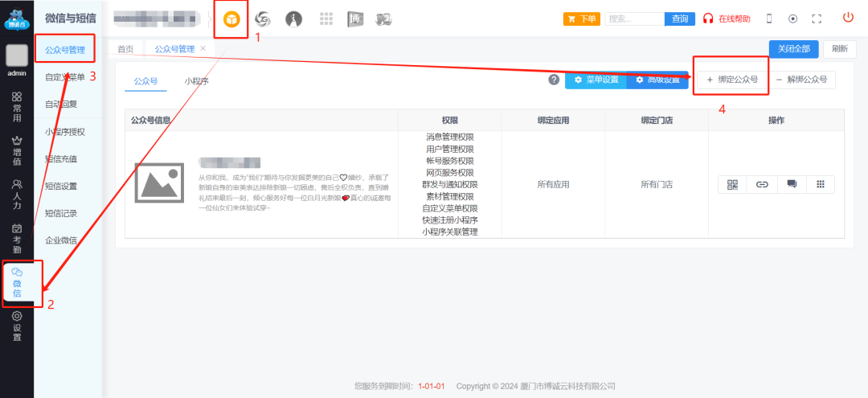
Task: Click the chat message icon in 操作 column
Action: coord(792,184)
